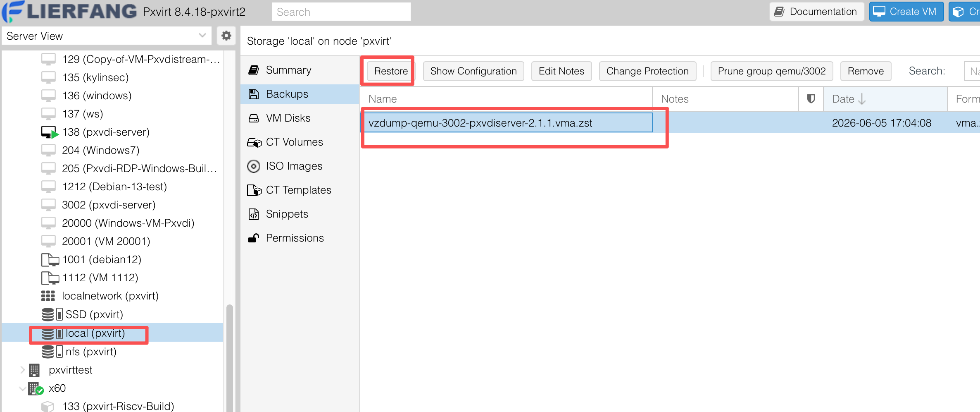Click the resource tree scrollbar
This screenshot has width=980, height=412.
pos(230,358)
